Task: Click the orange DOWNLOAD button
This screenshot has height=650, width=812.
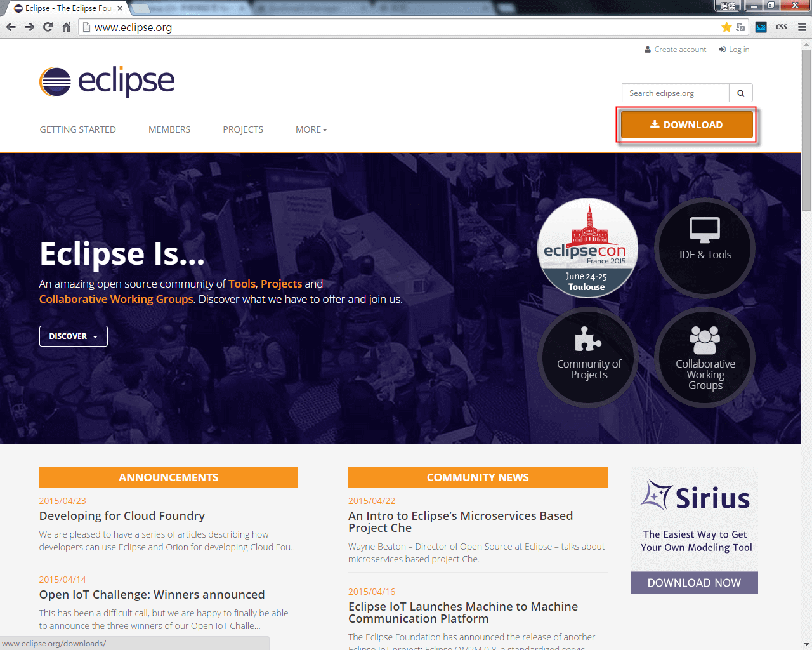Action: (686, 124)
